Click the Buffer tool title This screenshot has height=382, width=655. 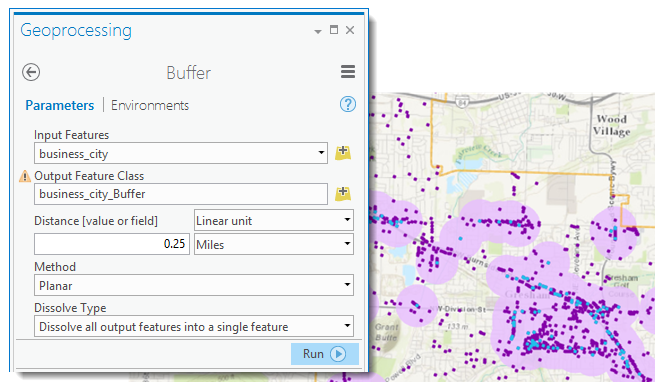(x=188, y=73)
